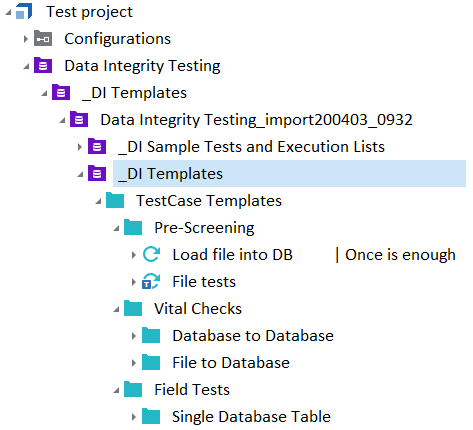The height and width of the screenshot is (430, 473).
Task: Click the Configurations folder icon
Action: [x=43, y=38]
